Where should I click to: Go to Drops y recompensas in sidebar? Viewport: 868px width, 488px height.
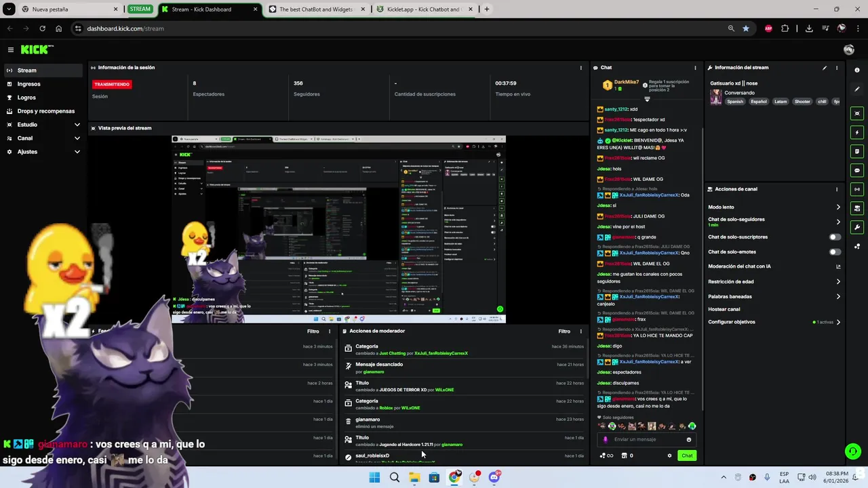[43, 111]
